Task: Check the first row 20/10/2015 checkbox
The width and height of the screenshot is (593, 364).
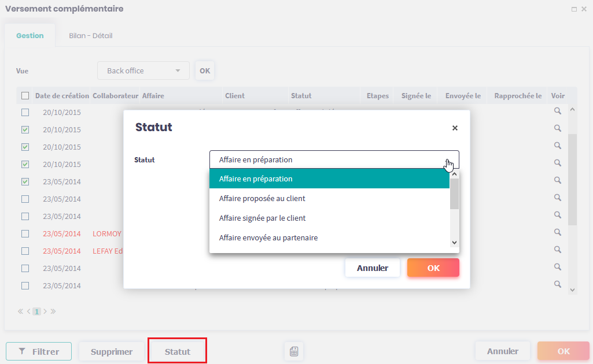Action: click(x=25, y=112)
